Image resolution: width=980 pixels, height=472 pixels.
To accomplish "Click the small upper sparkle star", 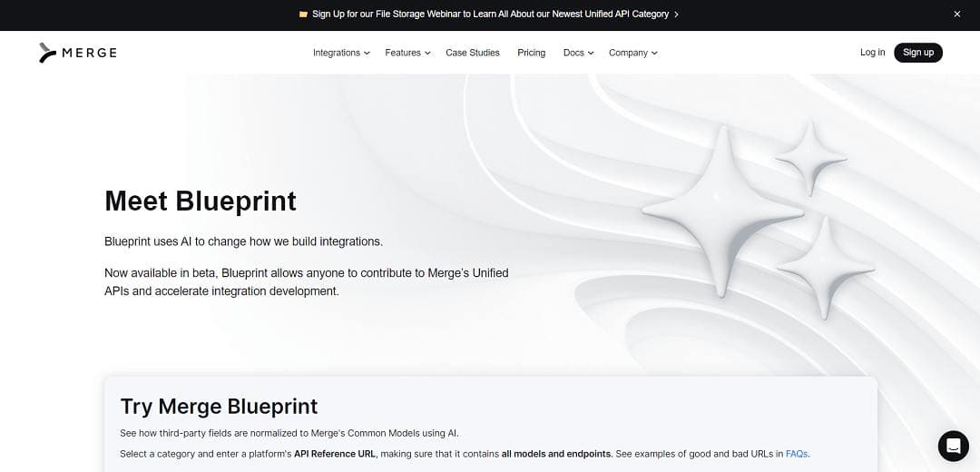I will pyautogui.click(x=811, y=158).
